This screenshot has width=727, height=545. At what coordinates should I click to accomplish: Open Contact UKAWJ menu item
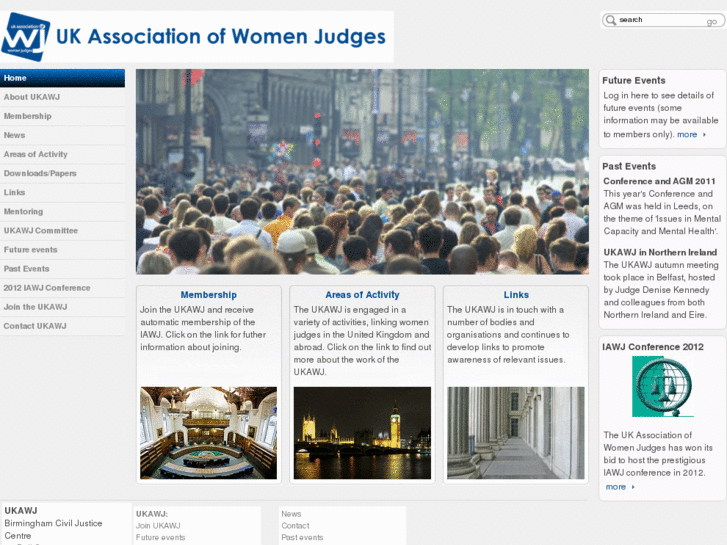pos(62,326)
